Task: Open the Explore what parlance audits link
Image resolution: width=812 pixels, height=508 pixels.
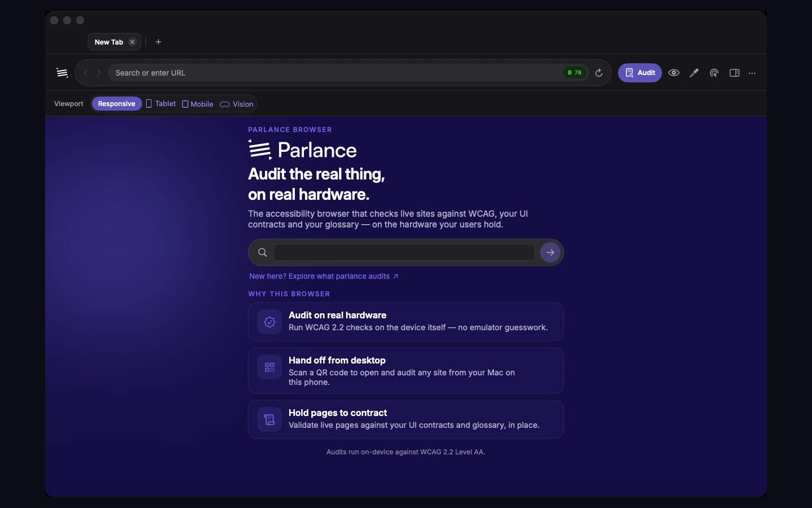Action: pos(324,276)
